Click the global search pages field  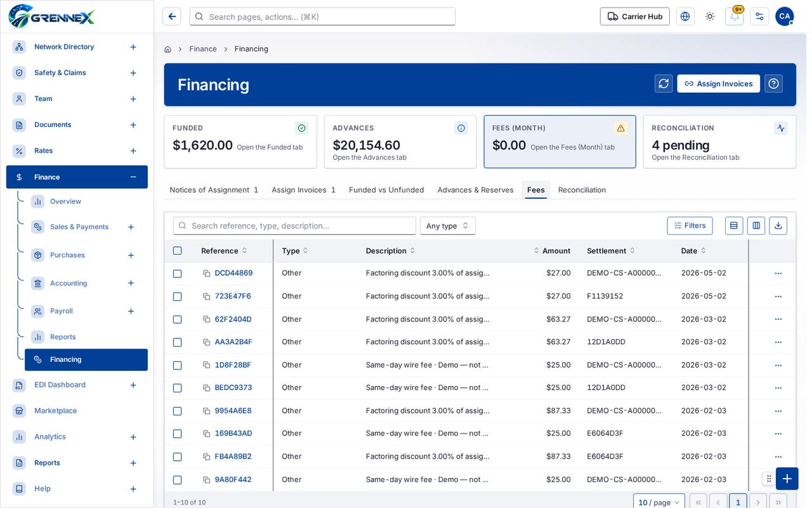coord(322,17)
